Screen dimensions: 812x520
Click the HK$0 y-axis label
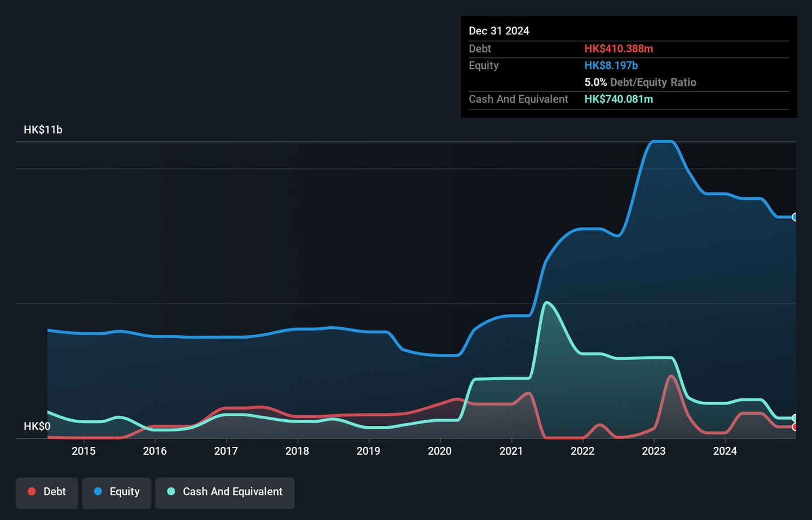[37, 426]
